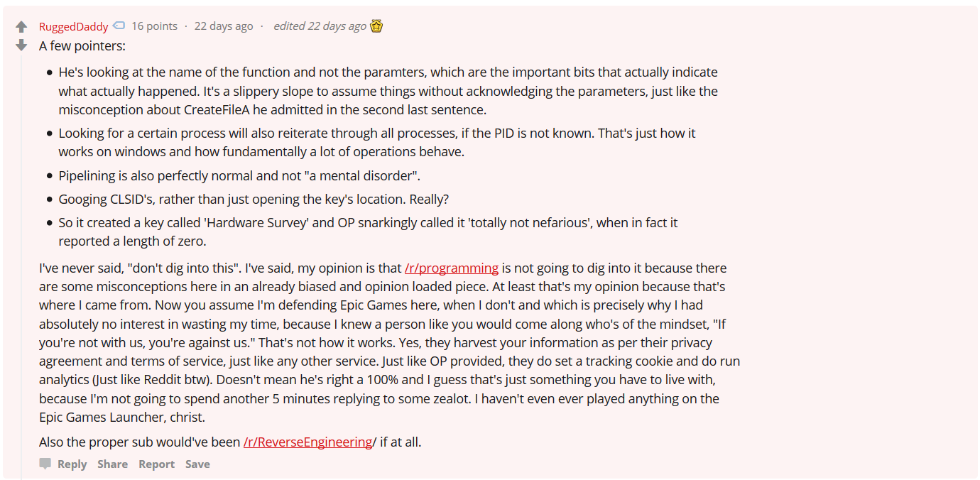Image resolution: width=980 pixels, height=480 pixels.
Task: Follow the /r/programming subreddit link
Action: click(452, 268)
